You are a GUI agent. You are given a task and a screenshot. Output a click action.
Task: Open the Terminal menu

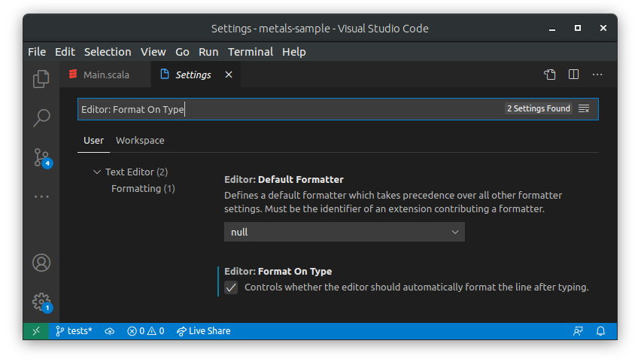point(251,52)
